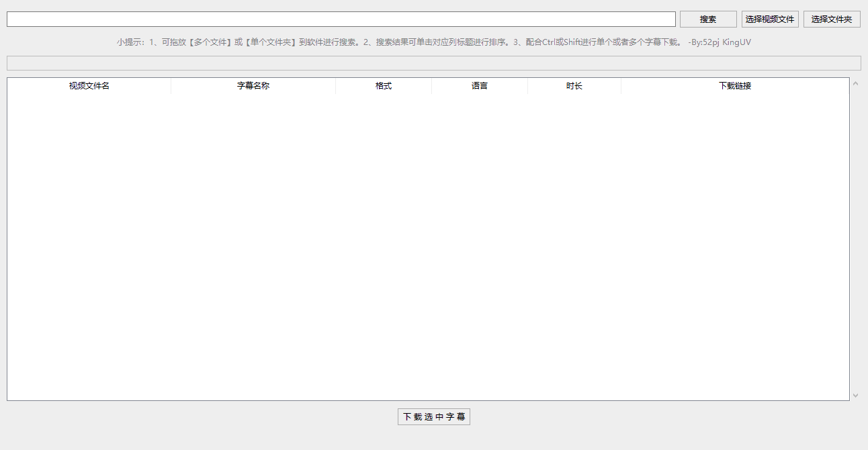Screen dimensions: 868x450
Task: Click the 选择文件夹 folder button
Action: coord(832,19)
